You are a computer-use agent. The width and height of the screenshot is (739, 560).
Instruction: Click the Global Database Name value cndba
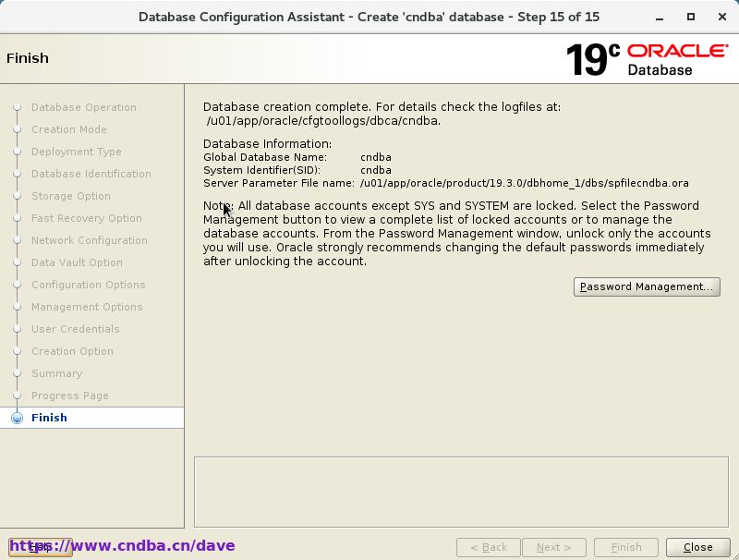tap(376, 157)
